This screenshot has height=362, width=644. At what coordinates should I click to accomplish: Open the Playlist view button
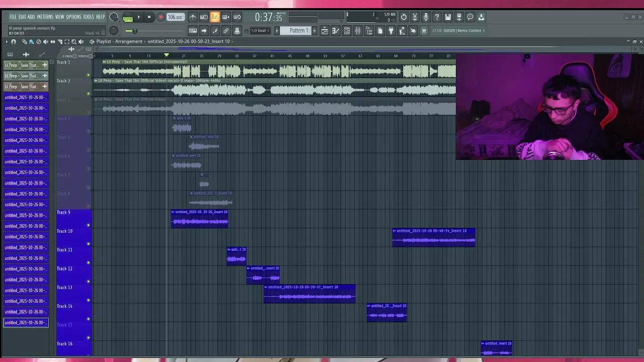[325, 31]
